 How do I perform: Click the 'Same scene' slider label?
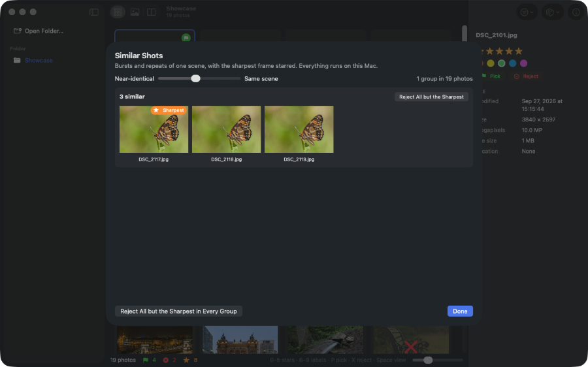tap(261, 79)
